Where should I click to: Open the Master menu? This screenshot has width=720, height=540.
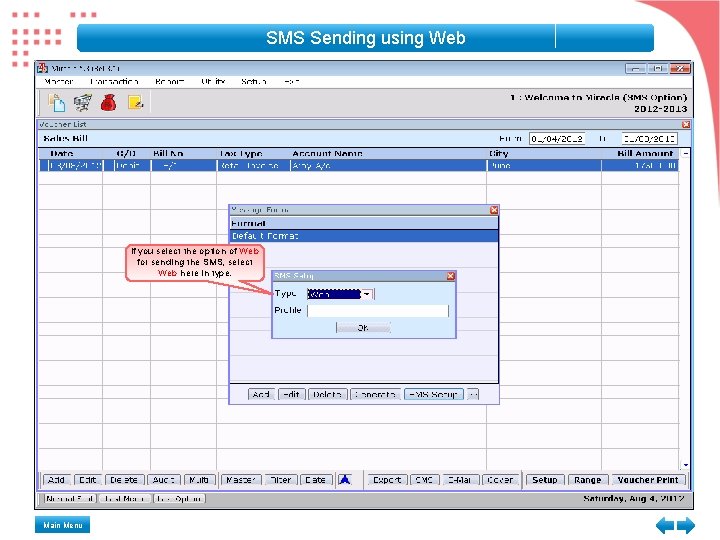click(59, 81)
